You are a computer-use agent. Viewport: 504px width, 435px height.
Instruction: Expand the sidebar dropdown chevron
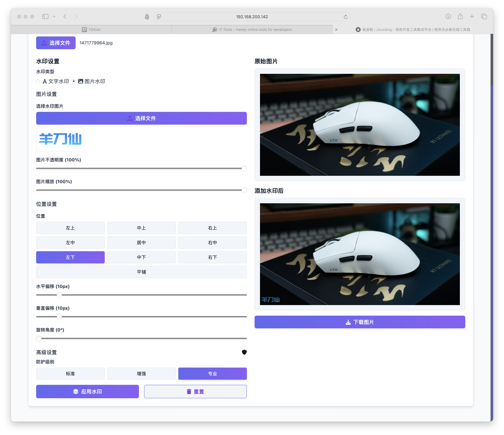click(x=54, y=16)
